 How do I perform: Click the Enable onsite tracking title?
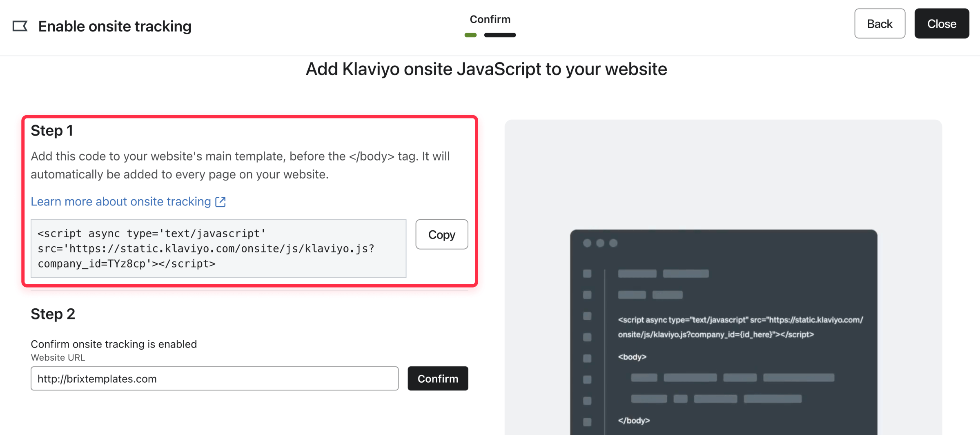coord(115,26)
